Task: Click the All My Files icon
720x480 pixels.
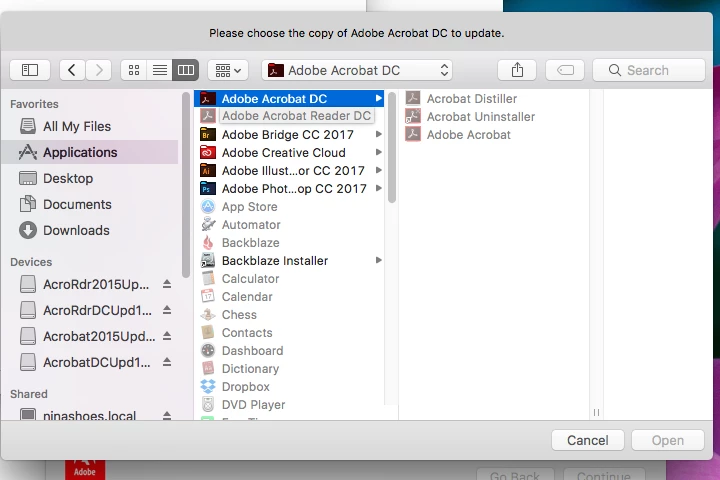Action: (x=28, y=126)
